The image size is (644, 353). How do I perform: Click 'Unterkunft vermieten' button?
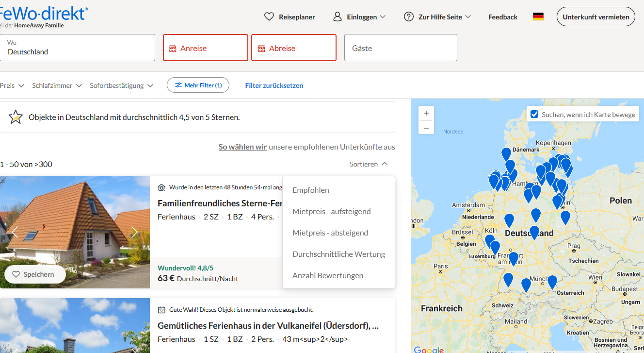(x=596, y=17)
